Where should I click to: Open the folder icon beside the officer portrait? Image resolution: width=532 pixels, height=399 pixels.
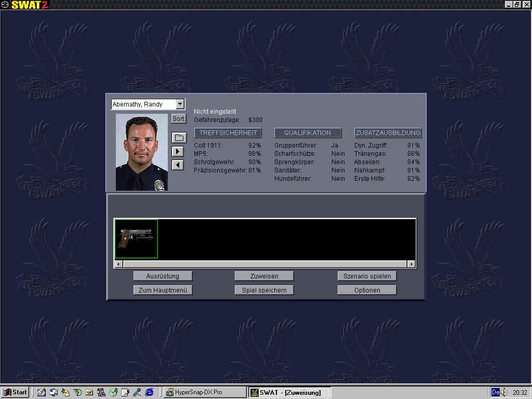(x=179, y=136)
